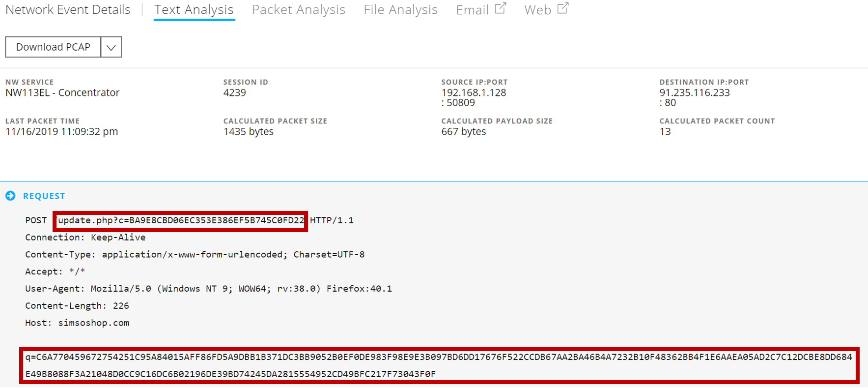Click the User-Agent header line
The width and height of the screenshot is (868, 388).
208,289
